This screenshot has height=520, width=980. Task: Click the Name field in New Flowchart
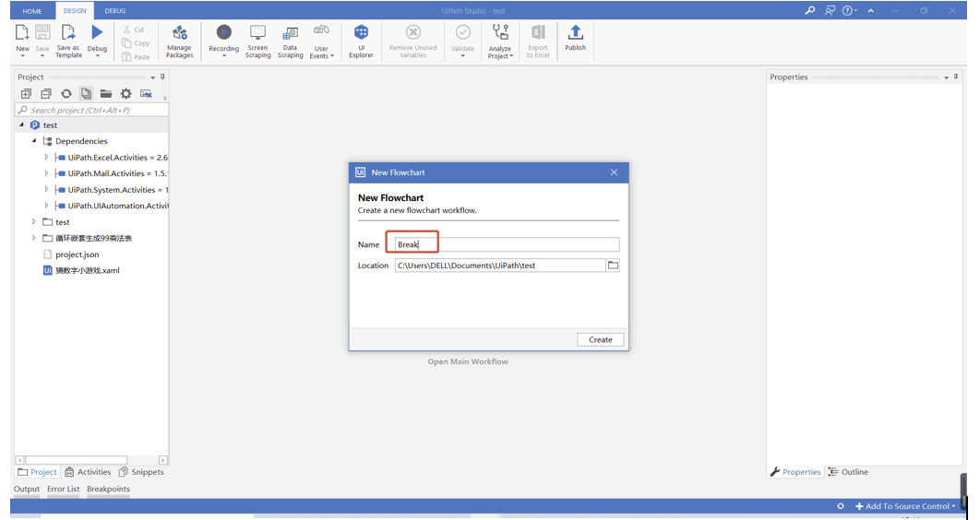coord(507,244)
